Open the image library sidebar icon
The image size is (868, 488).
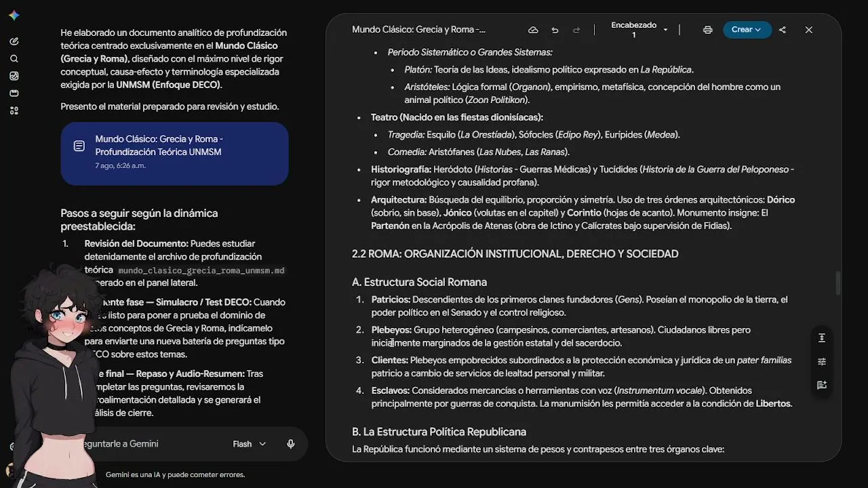(x=14, y=76)
